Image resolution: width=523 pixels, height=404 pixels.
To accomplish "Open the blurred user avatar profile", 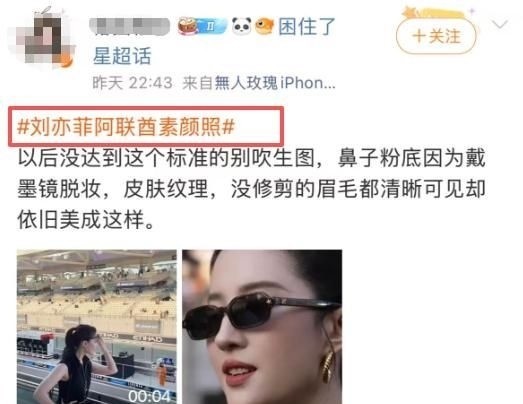I will point(41,37).
